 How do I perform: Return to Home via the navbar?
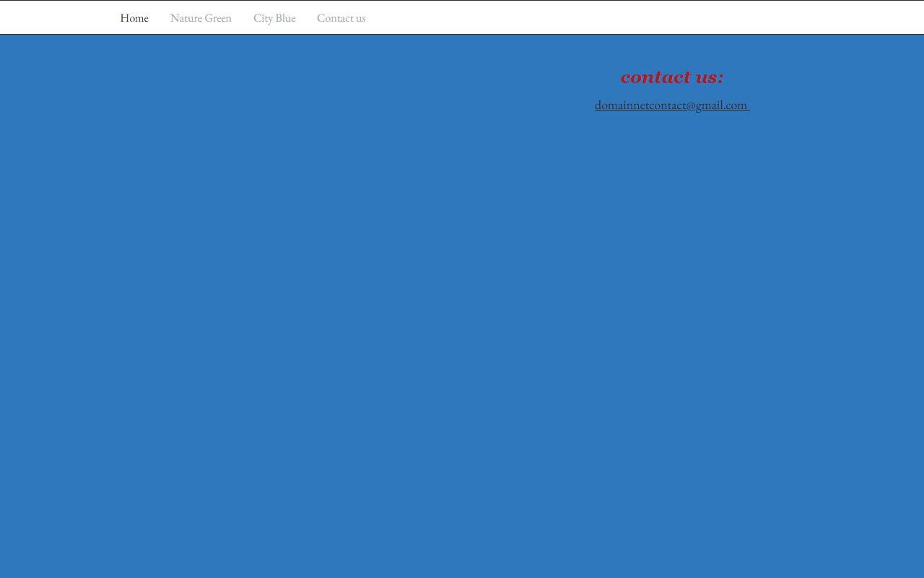[x=134, y=18]
